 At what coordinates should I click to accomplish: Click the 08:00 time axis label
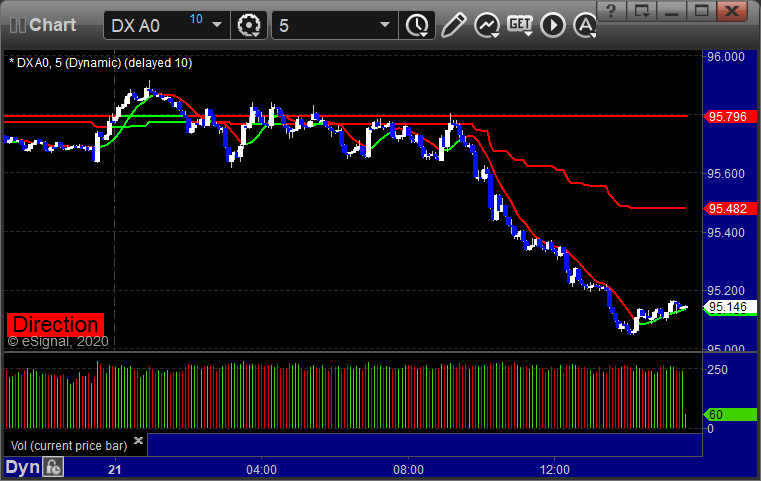tap(408, 469)
